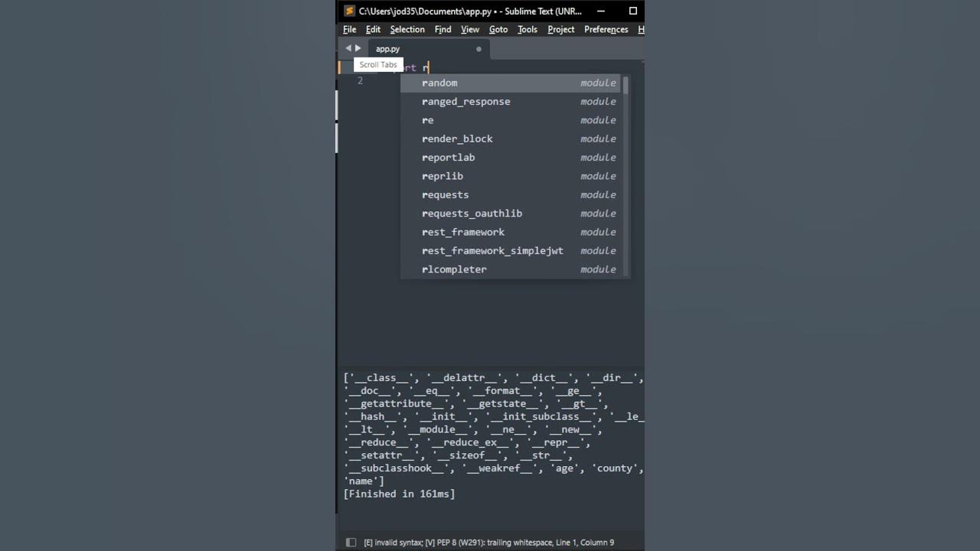980x551 pixels.
Task: Open the Selection menu
Action: point(407,29)
